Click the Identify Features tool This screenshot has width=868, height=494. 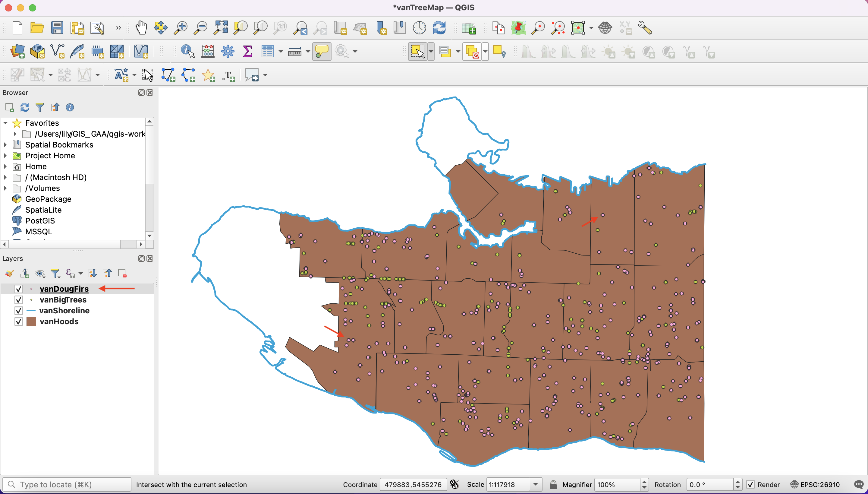(187, 52)
